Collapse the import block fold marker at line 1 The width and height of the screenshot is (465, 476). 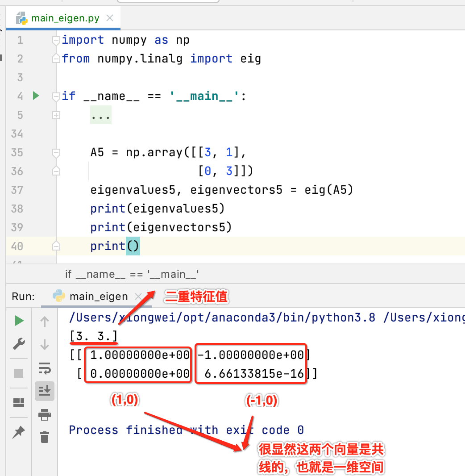pos(56,40)
